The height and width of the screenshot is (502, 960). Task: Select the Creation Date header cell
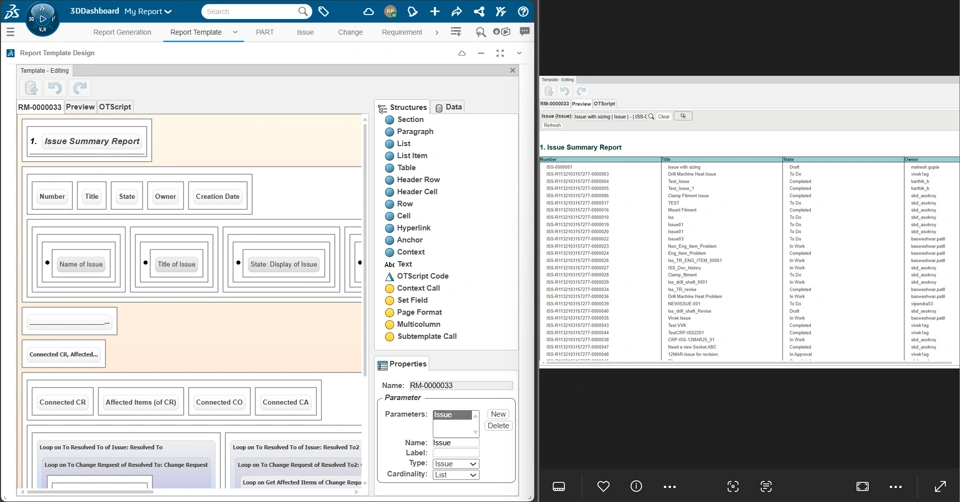[217, 197]
